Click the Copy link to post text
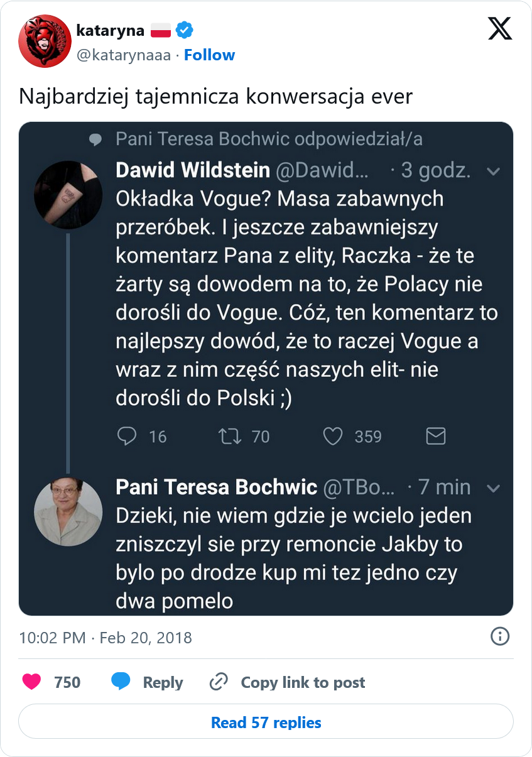 click(303, 682)
